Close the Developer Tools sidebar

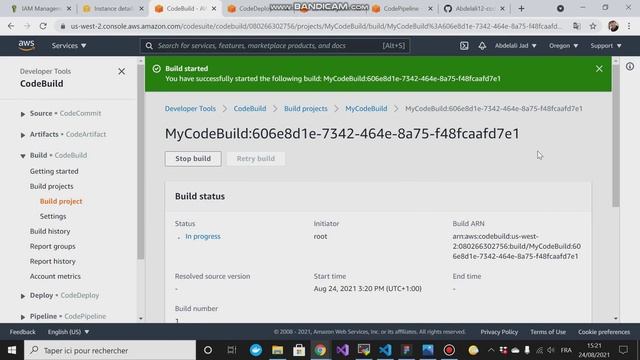[x=122, y=71]
